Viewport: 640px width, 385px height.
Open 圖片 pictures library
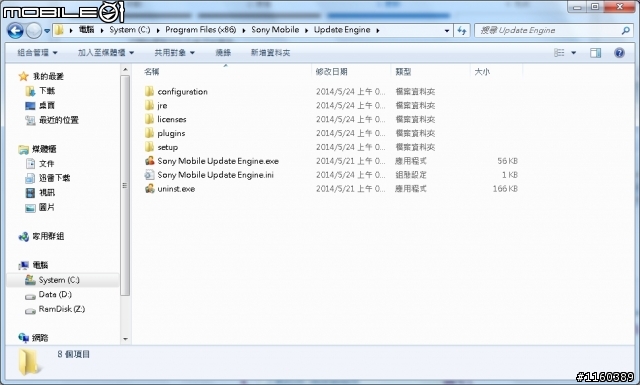[47, 207]
